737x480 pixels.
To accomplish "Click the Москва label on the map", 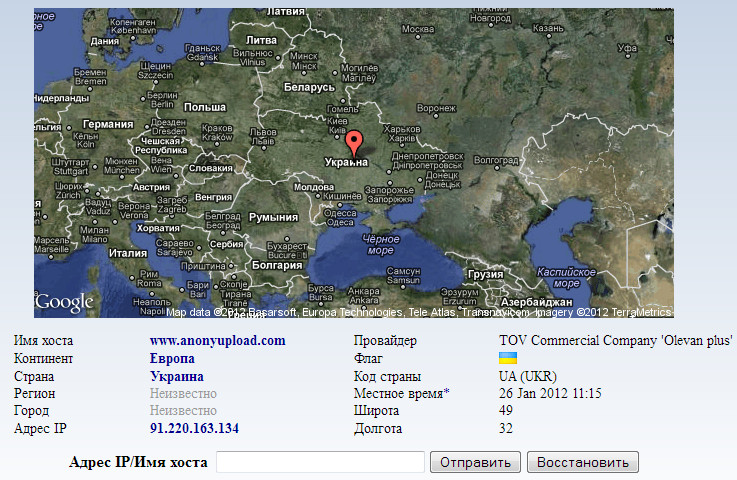I will pos(418,29).
